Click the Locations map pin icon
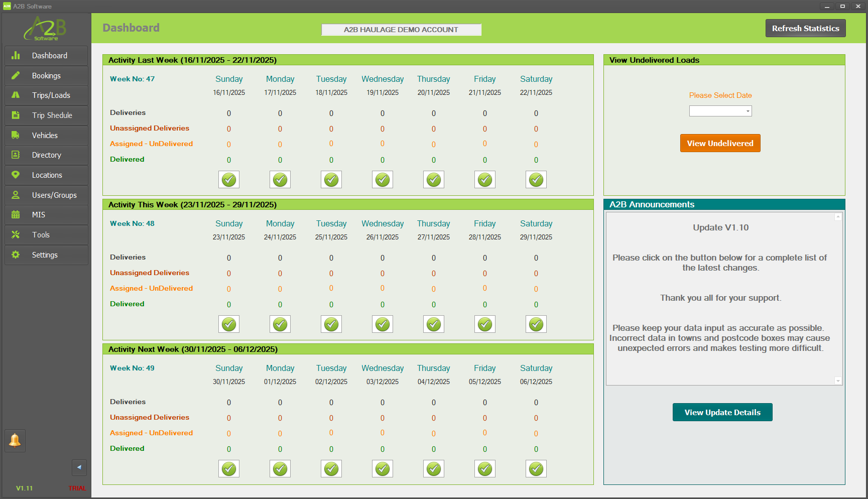 coord(16,175)
